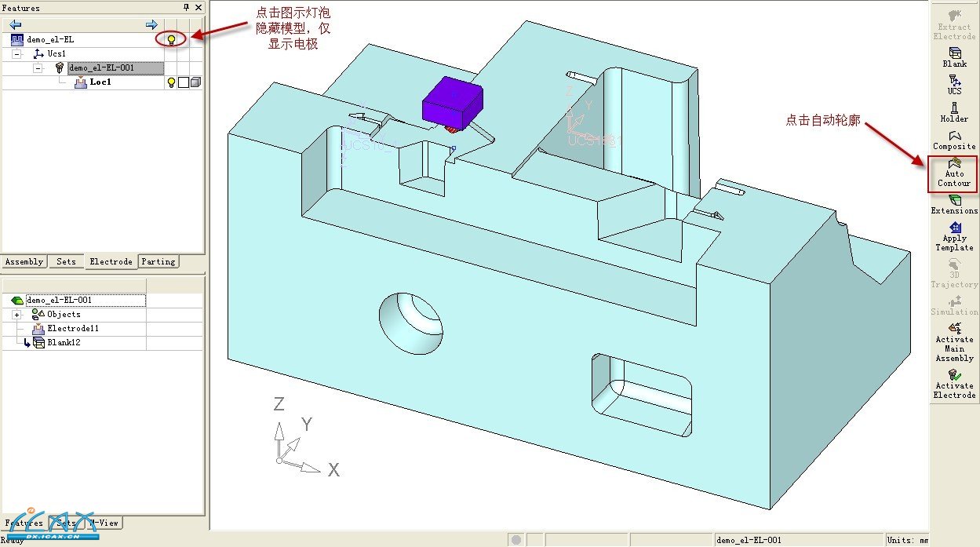
Task: Collapse the demo_el-EL-001 tree node
Action: (37, 68)
